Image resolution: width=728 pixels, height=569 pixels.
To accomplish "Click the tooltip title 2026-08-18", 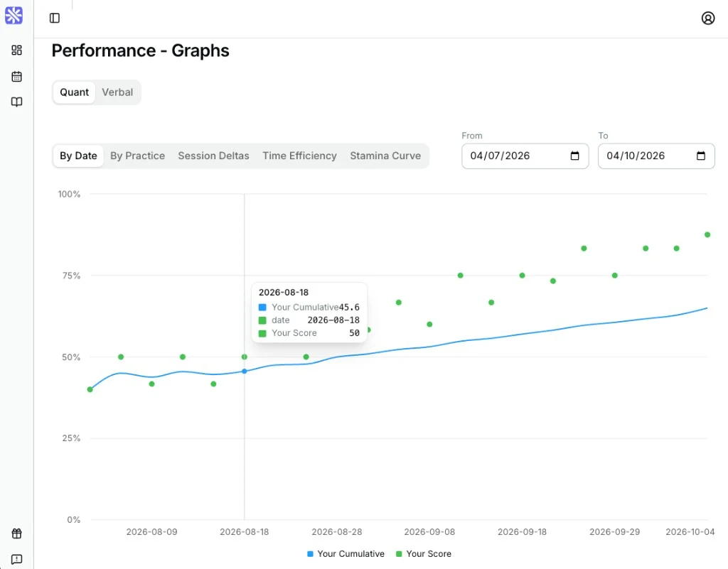I will click(x=283, y=293).
